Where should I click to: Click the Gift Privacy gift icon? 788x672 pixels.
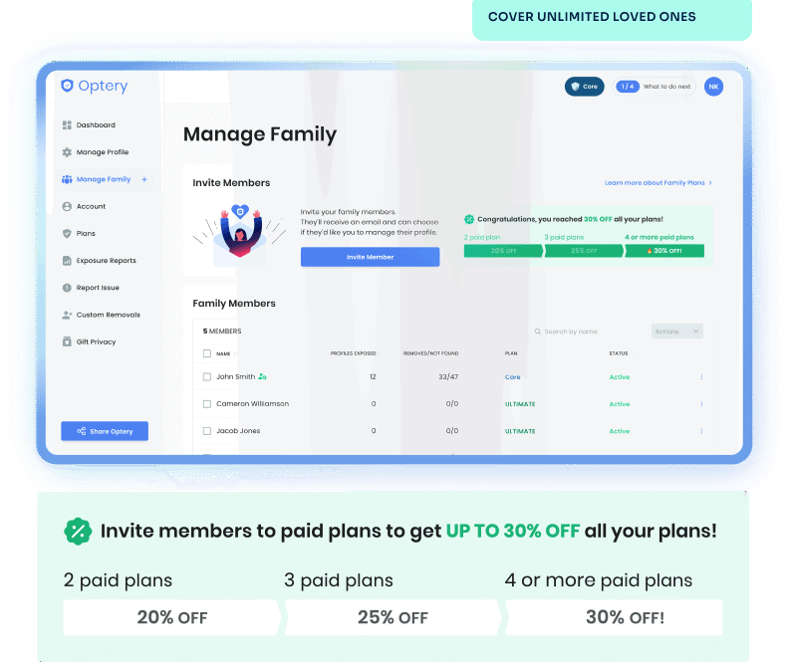click(x=67, y=341)
